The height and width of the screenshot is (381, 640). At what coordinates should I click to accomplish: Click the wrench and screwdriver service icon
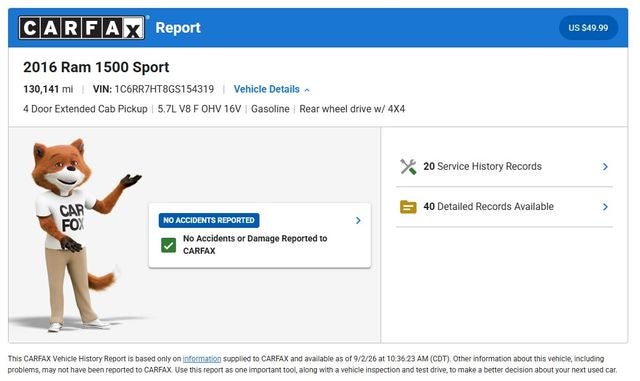tap(408, 167)
